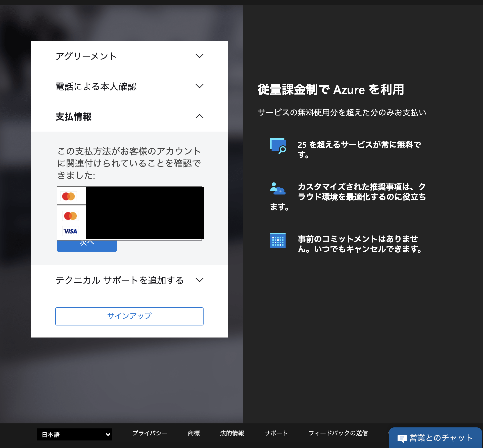The width and height of the screenshot is (483, 448).
Task: Open the 法的情報 link
Action: click(232, 433)
